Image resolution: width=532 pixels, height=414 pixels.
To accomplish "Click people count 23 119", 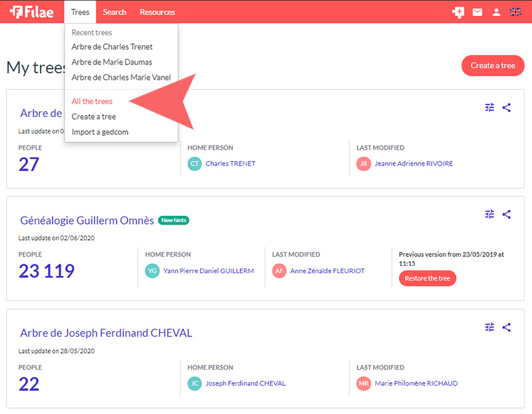I will [x=47, y=271].
